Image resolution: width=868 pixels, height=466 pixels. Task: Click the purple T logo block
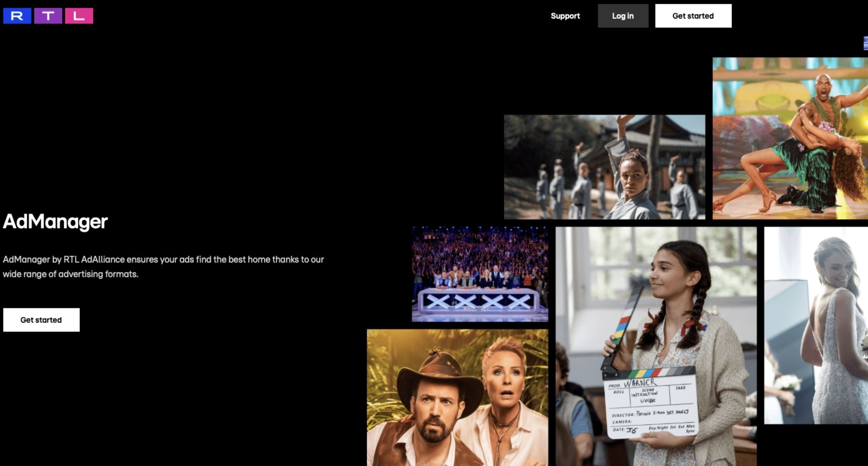tap(48, 16)
